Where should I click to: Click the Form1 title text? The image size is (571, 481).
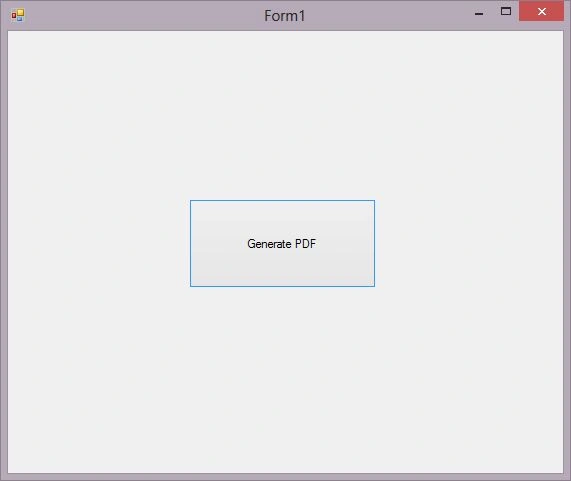(x=284, y=16)
